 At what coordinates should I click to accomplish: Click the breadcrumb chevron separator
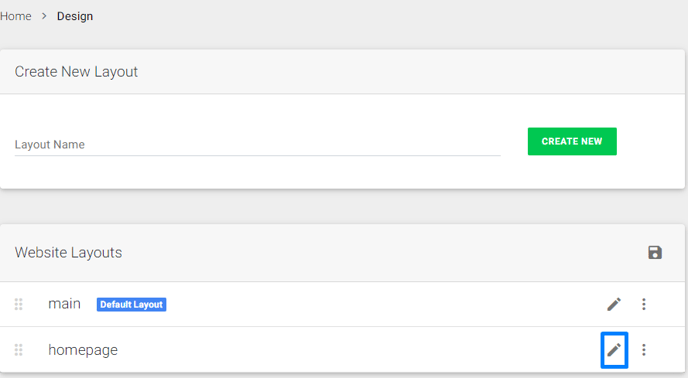[x=44, y=16]
